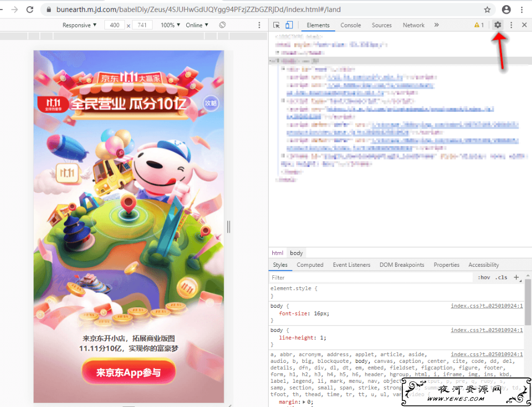The image size is (532, 407).
Task: Switch to the Console tab
Action: coord(350,25)
